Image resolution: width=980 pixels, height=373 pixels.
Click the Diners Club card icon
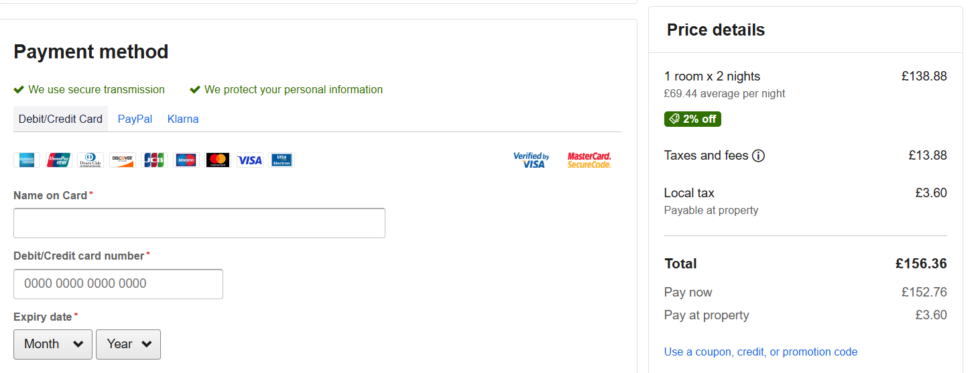[x=90, y=160]
